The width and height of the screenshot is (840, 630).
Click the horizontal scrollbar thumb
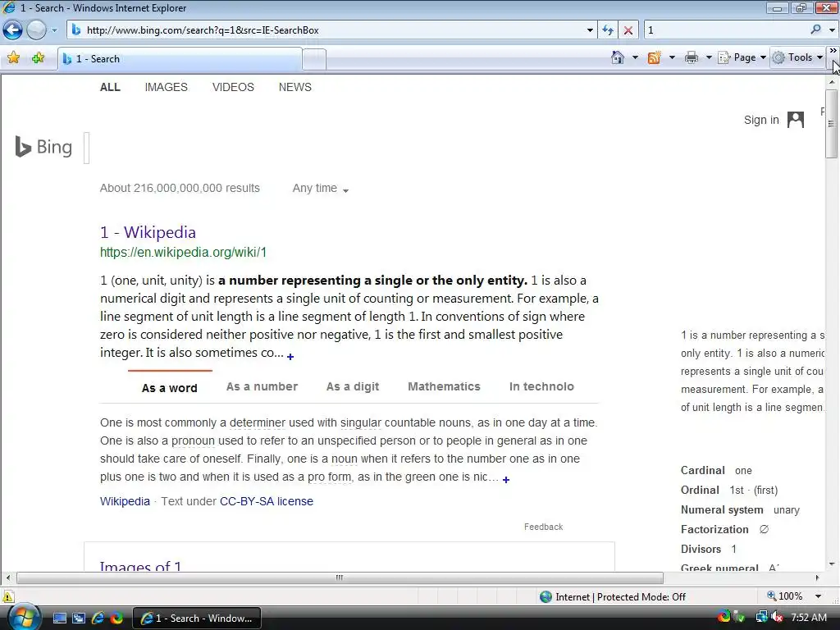pyautogui.click(x=340, y=577)
